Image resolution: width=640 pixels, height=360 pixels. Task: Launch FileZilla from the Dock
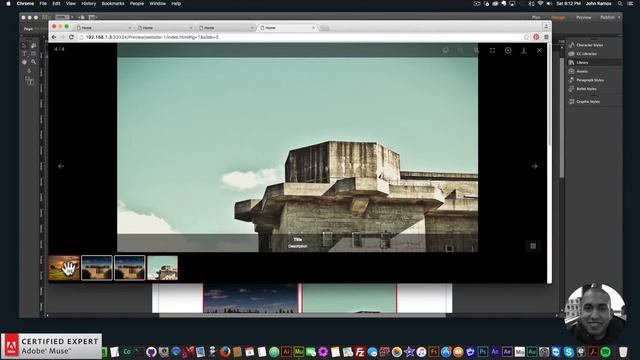tap(360, 351)
